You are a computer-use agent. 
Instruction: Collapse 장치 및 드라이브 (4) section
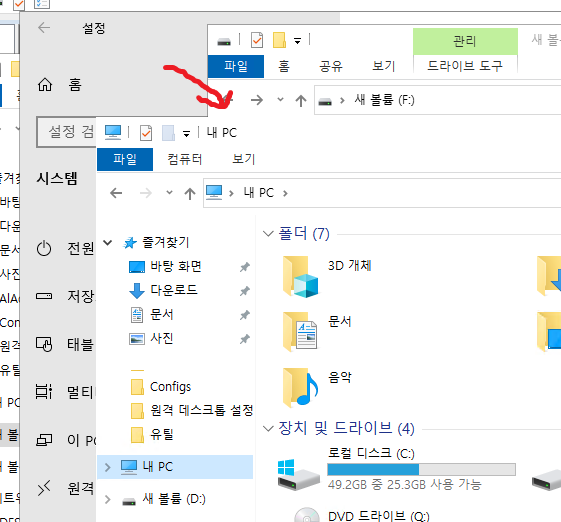(x=268, y=428)
